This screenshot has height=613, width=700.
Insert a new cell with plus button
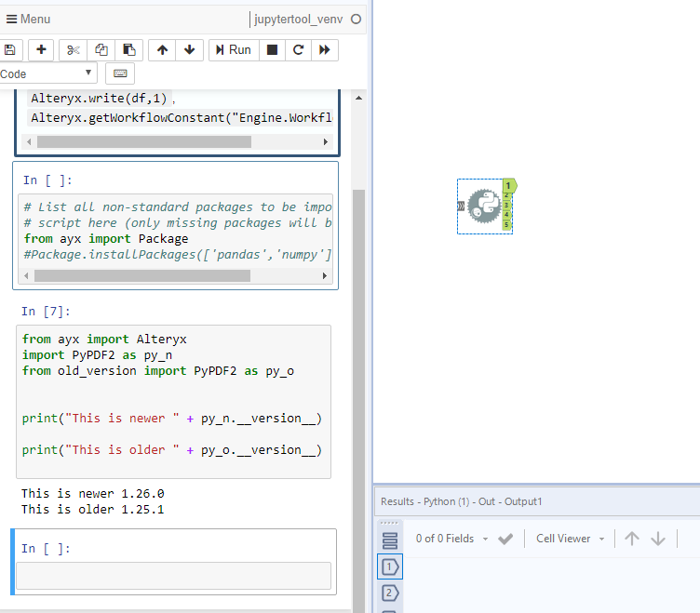pos(42,50)
